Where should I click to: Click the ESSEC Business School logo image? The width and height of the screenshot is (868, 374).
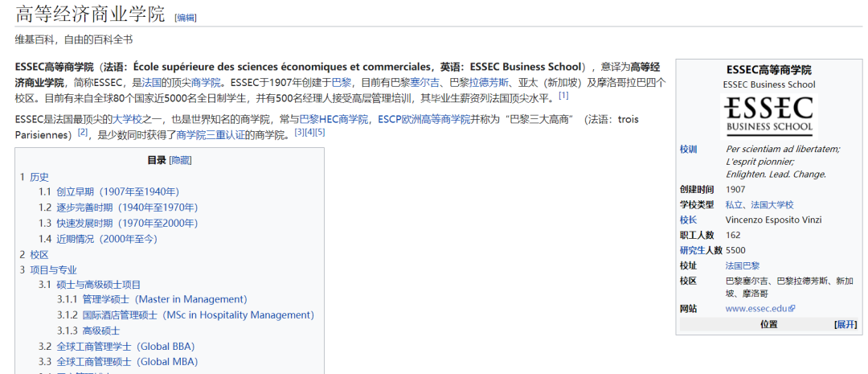tap(769, 116)
